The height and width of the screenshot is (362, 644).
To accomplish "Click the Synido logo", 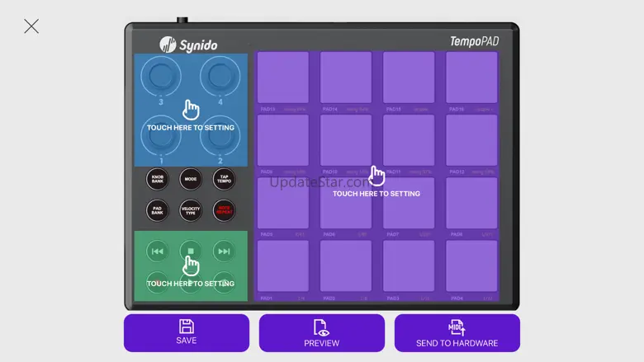I will (188, 45).
